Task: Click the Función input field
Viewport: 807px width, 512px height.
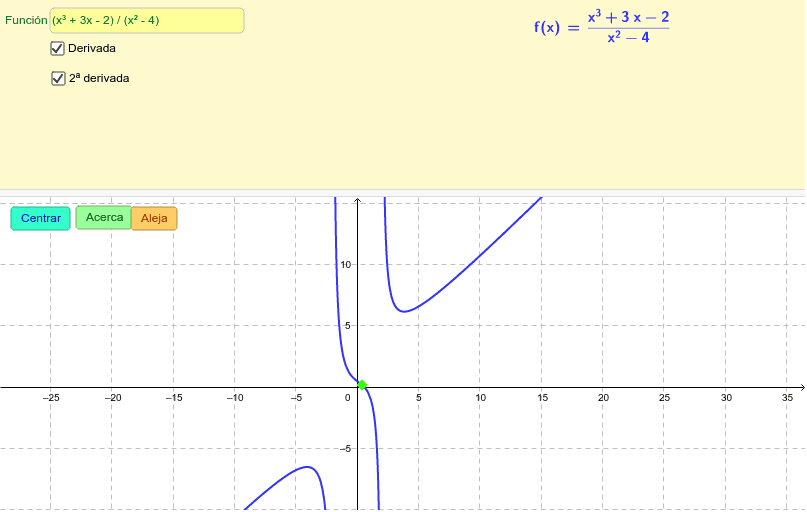Action: coord(147,21)
